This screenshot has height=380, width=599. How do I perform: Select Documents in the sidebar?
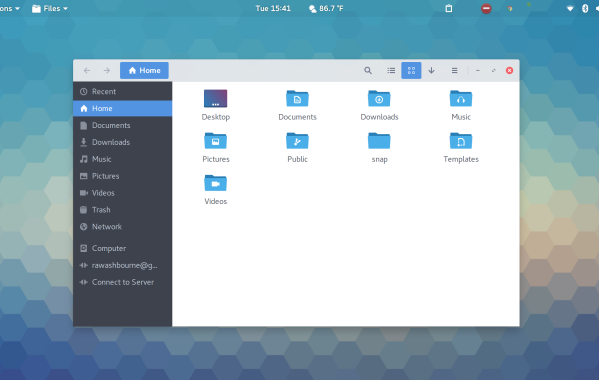[122, 125]
